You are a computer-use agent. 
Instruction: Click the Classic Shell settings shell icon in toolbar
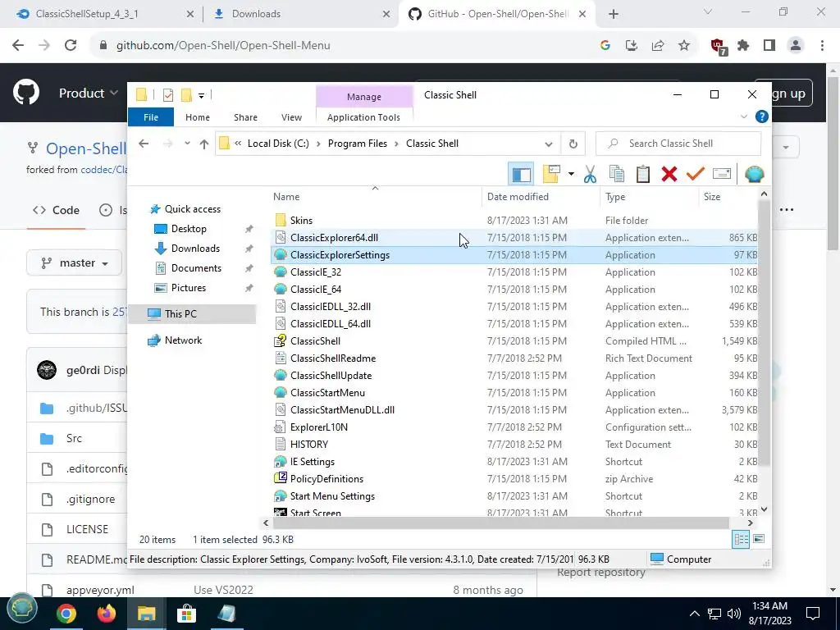(755, 174)
